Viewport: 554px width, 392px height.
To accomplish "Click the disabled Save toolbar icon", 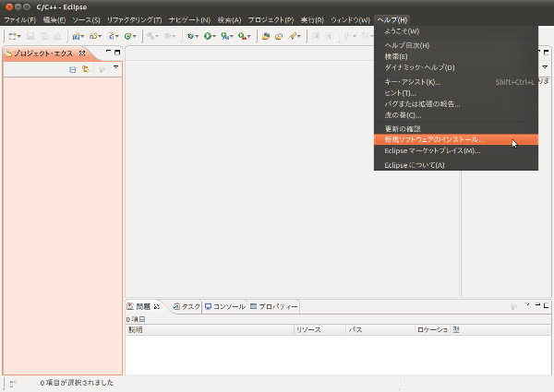I will click(30, 36).
